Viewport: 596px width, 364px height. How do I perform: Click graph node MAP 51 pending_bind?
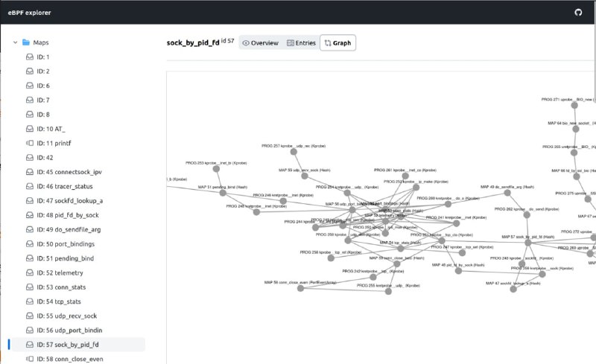223,193
